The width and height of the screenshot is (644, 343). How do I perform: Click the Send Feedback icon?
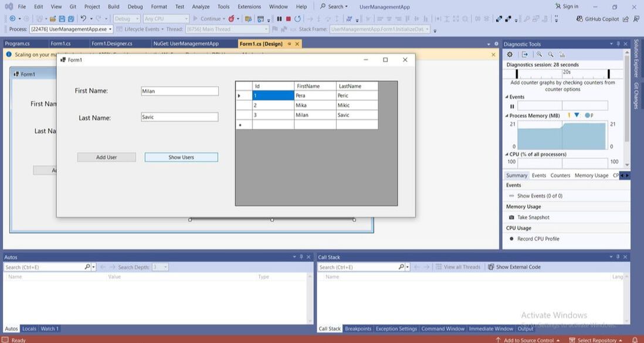coord(636,19)
